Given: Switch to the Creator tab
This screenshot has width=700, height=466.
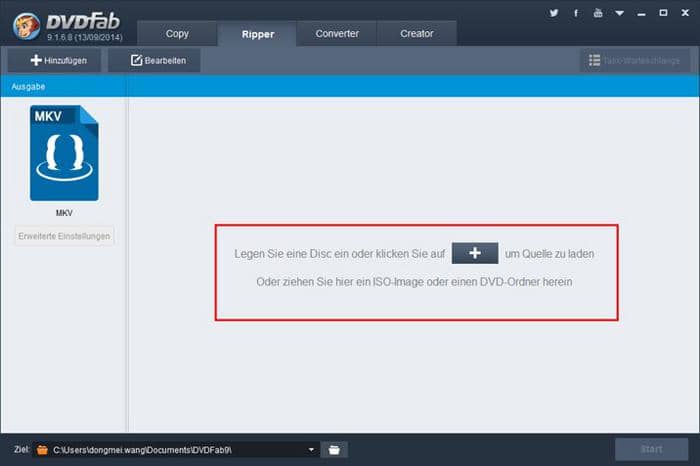Looking at the screenshot, I should click(417, 33).
